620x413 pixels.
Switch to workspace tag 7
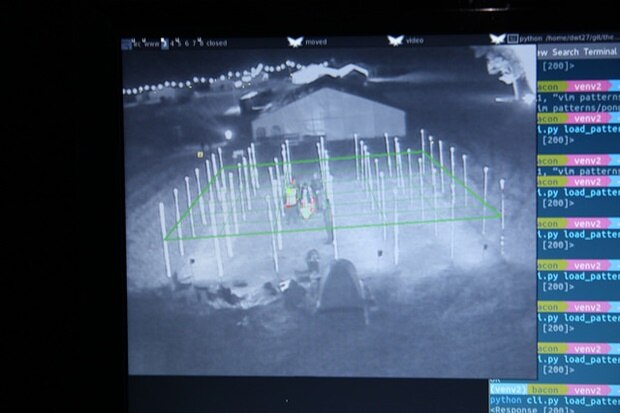[x=194, y=44]
